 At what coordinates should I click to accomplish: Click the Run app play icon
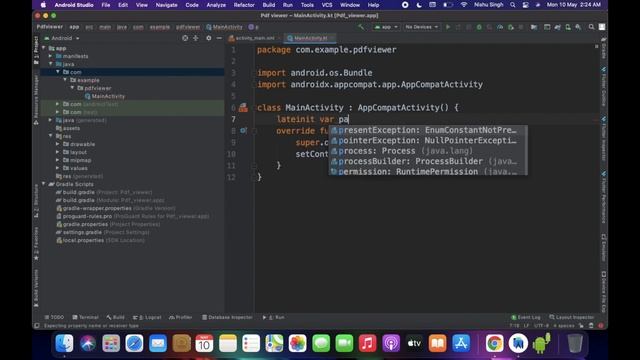(448, 27)
